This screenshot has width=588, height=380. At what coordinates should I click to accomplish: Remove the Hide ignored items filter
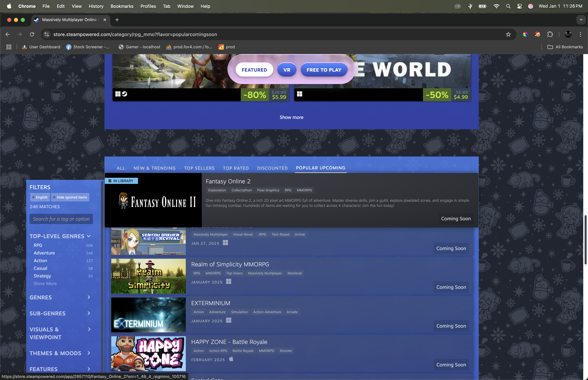pyautogui.click(x=54, y=197)
